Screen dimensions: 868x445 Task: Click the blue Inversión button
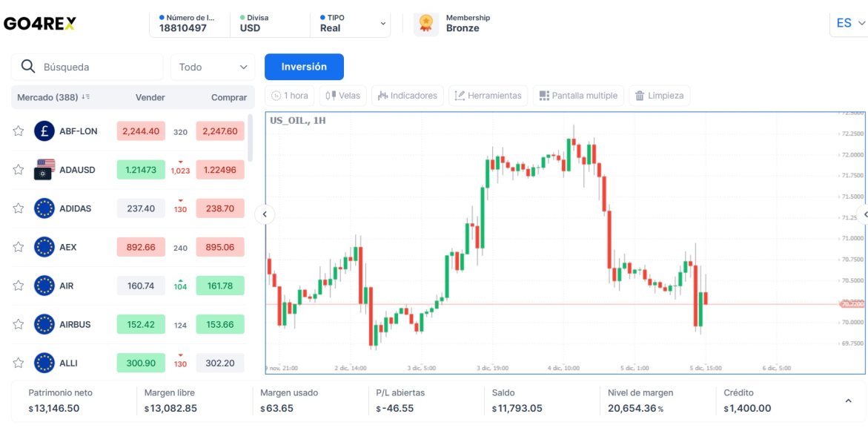[x=304, y=67]
